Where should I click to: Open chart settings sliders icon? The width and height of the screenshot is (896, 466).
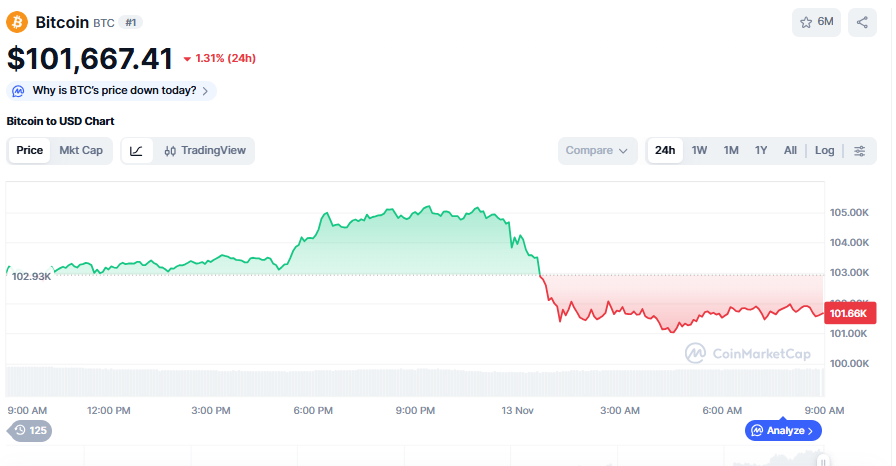click(859, 151)
